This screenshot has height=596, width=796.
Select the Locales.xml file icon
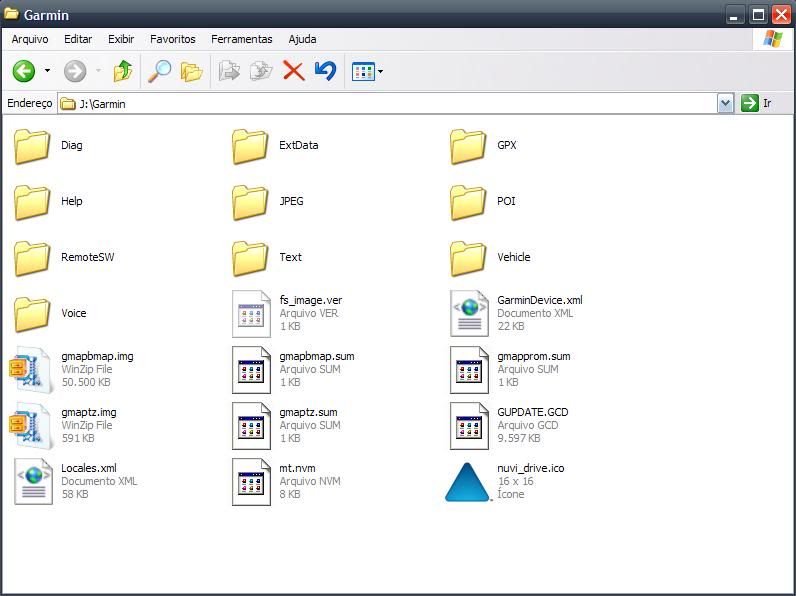(x=34, y=481)
